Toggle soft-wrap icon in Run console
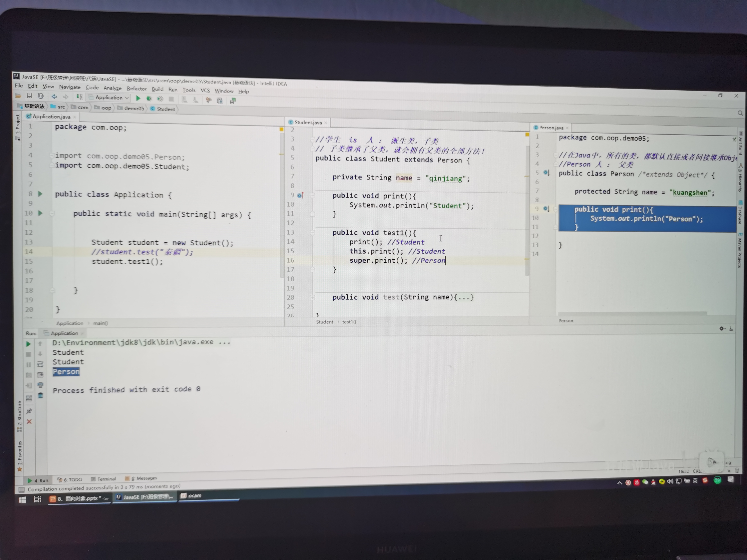 (x=41, y=364)
